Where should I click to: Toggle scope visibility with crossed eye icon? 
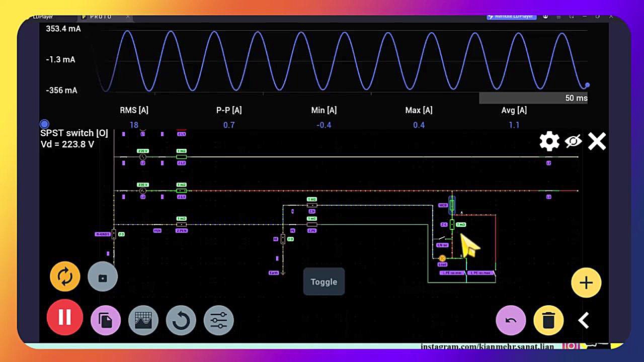(x=573, y=142)
